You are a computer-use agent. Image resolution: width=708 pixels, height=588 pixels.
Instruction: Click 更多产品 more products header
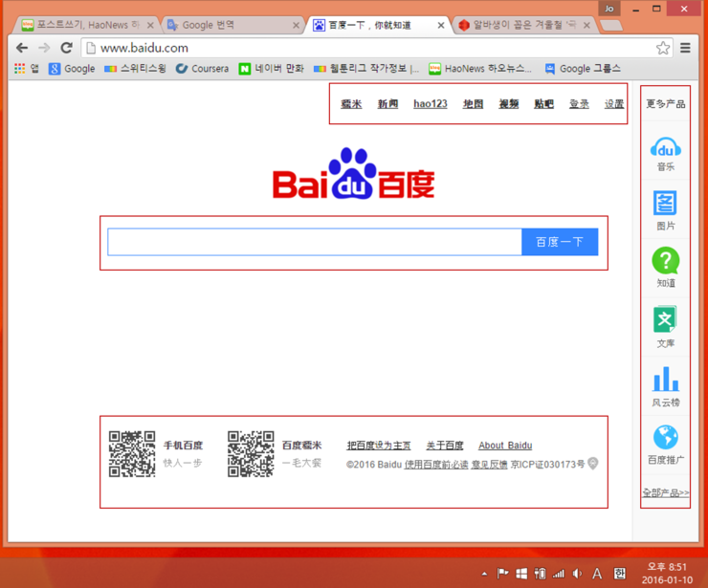[x=666, y=104]
